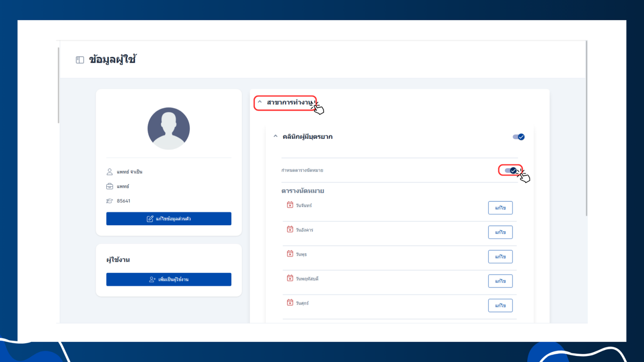Click the graduation cap icon beside 85641
644x362 pixels.
(x=109, y=201)
